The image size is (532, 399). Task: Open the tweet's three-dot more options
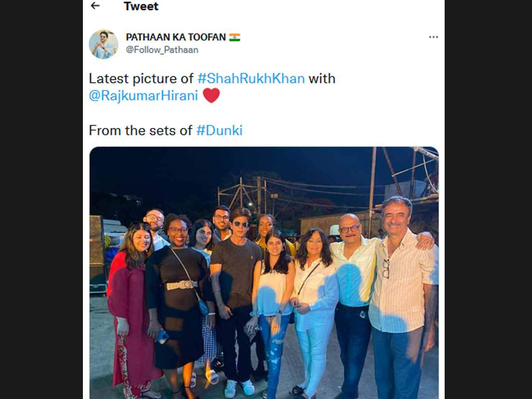pos(433,37)
